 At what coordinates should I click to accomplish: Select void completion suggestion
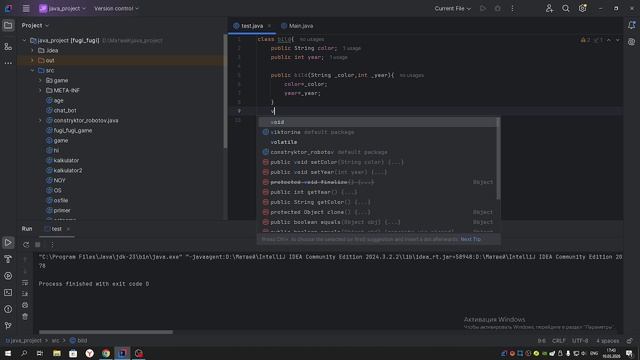click(x=377, y=122)
